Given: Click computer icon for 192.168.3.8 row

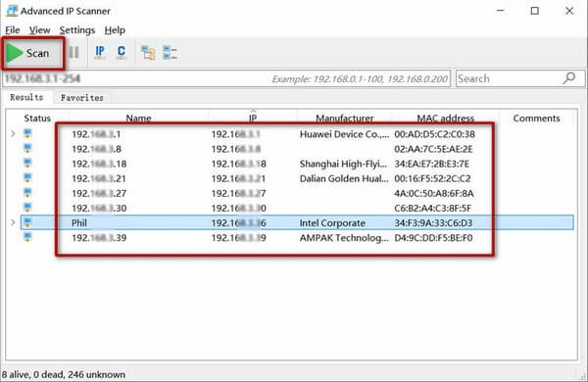Looking at the screenshot, I should tap(27, 148).
